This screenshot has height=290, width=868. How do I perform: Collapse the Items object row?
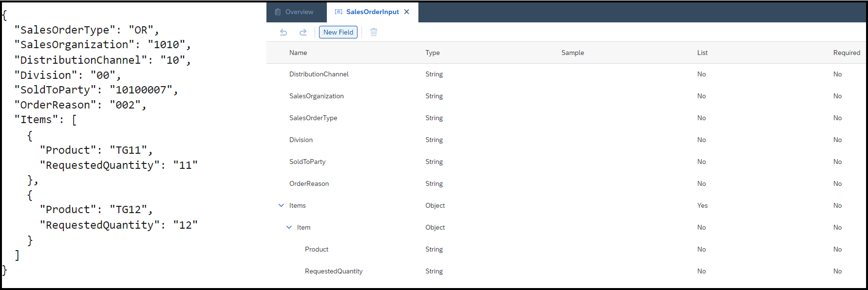[281, 205]
